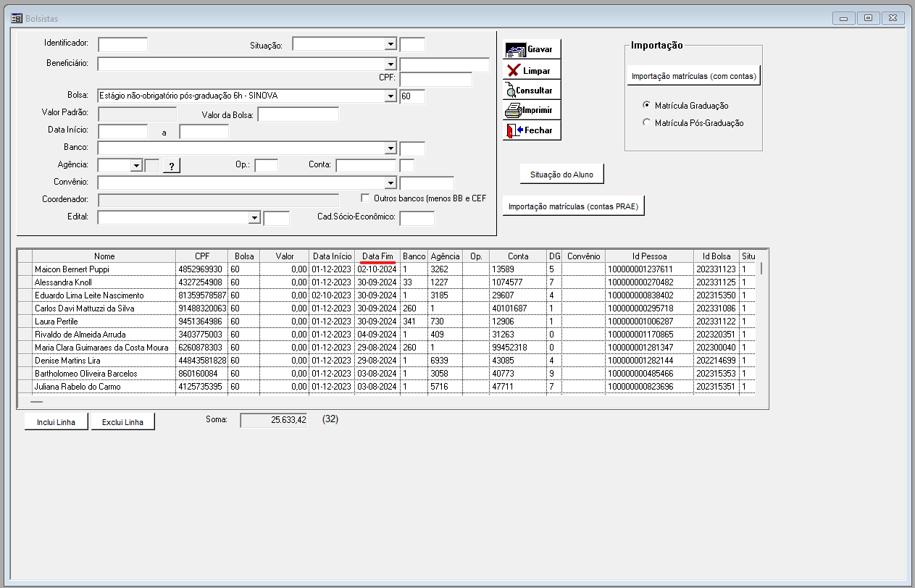Click the question mark button beside Agência
Screen dimensions: 915x588
click(x=171, y=166)
